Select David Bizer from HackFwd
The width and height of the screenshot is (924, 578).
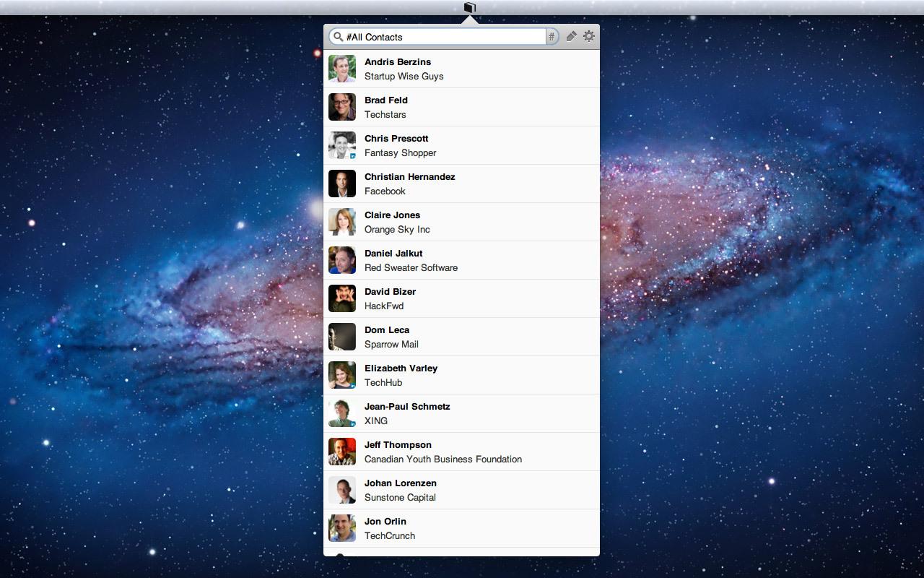click(461, 298)
